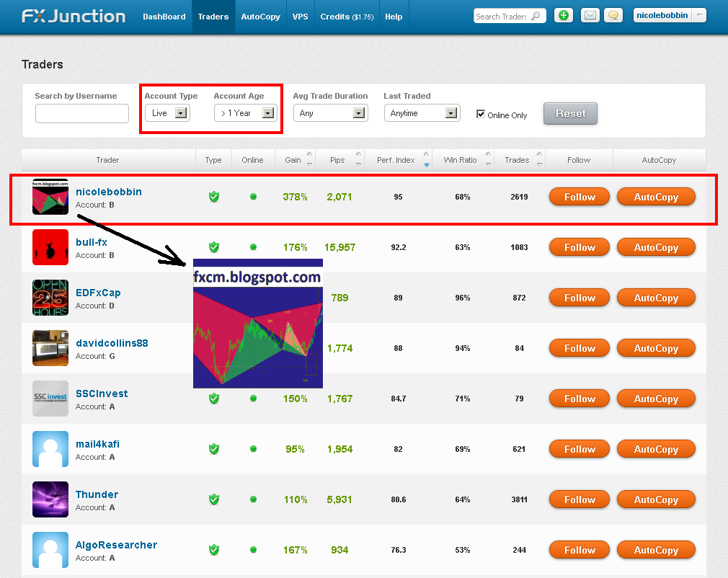
Task: AutoCopy trader SSCInvest
Action: click(656, 399)
